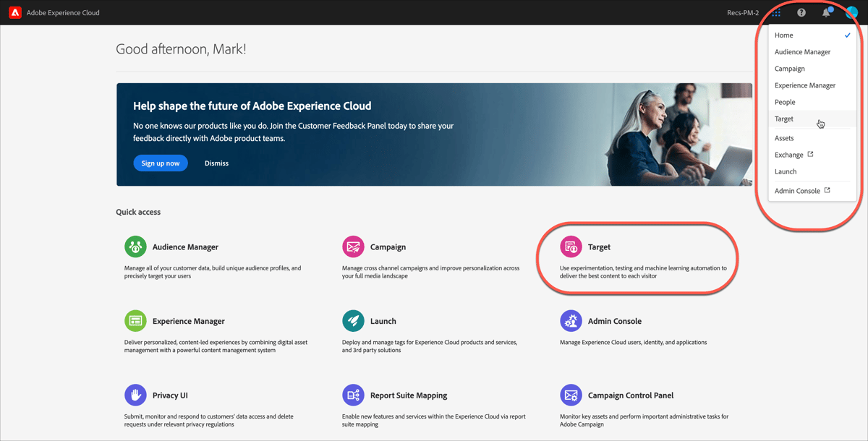Dismiss the feedback panel banner
The height and width of the screenshot is (441, 868).
pyautogui.click(x=216, y=163)
